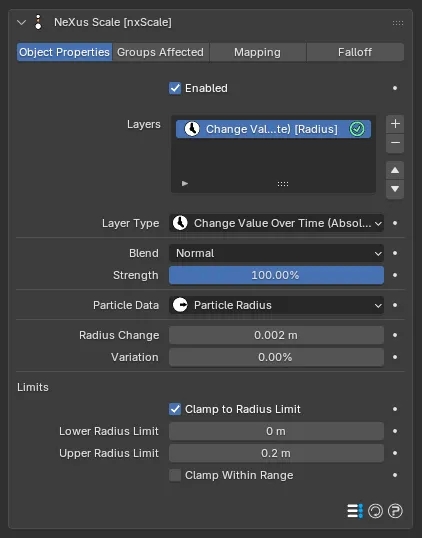Adjust the Strength 100.00% slider

276,275
